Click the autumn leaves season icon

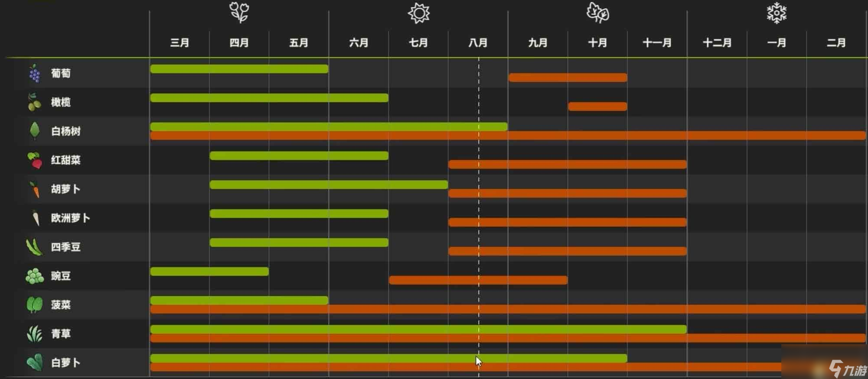click(x=598, y=13)
